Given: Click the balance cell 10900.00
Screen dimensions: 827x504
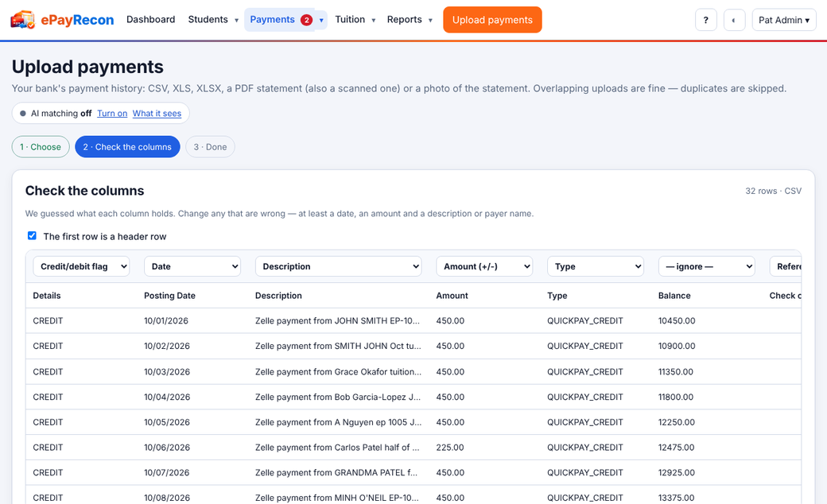Looking at the screenshot, I should 677,346.
